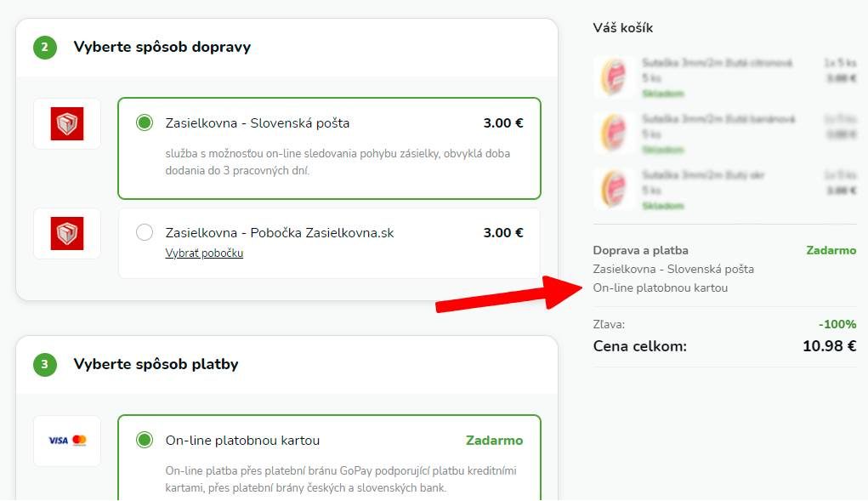Click the Cena celkom 10.98 € total
Screen dimensions: 868x501
(724, 346)
